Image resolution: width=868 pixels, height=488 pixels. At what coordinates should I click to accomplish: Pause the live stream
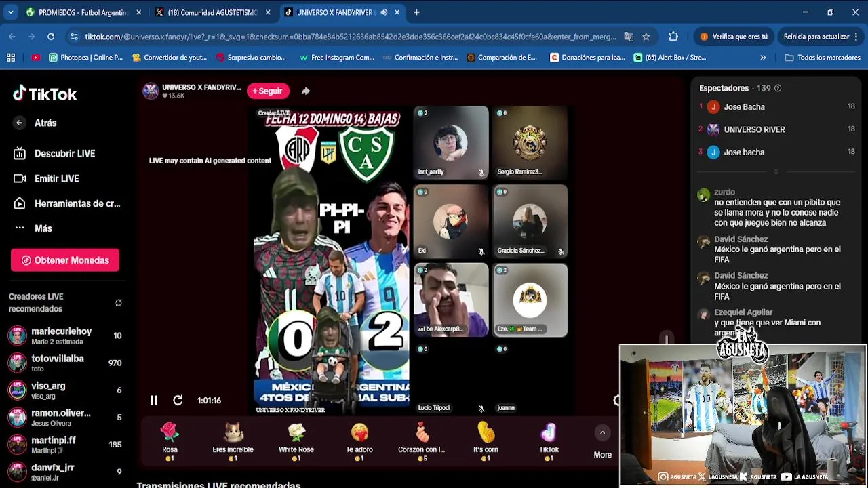point(154,401)
